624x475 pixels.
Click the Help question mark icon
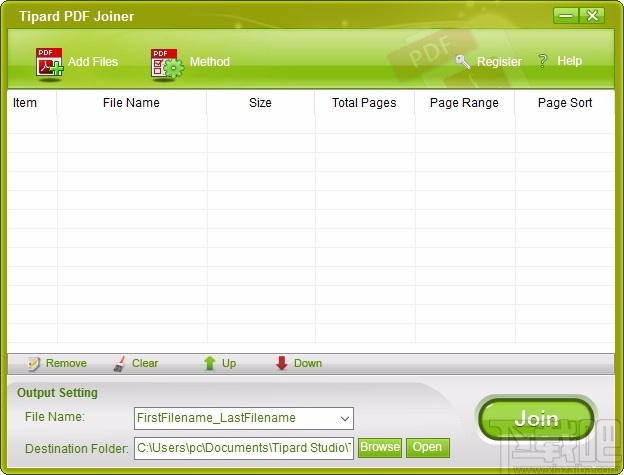(542, 61)
